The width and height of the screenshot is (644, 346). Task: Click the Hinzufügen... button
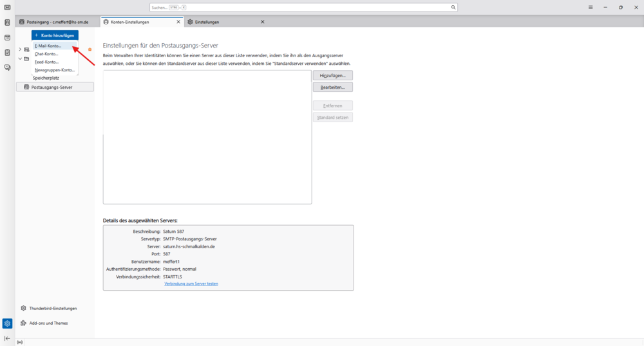click(x=333, y=75)
